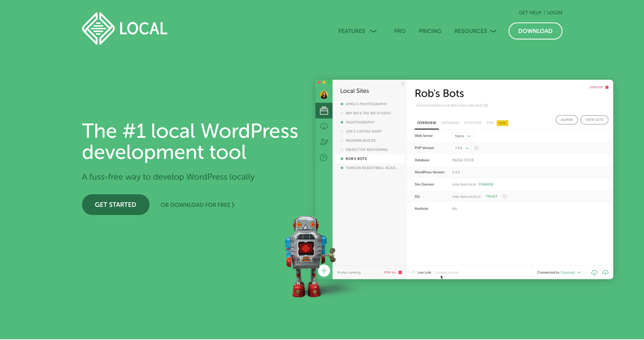Click the green plus Add Site button
This screenshot has width=644, height=340.
(x=324, y=271)
